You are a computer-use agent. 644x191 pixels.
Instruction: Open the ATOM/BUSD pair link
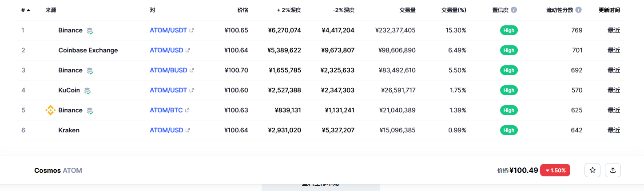168,70
